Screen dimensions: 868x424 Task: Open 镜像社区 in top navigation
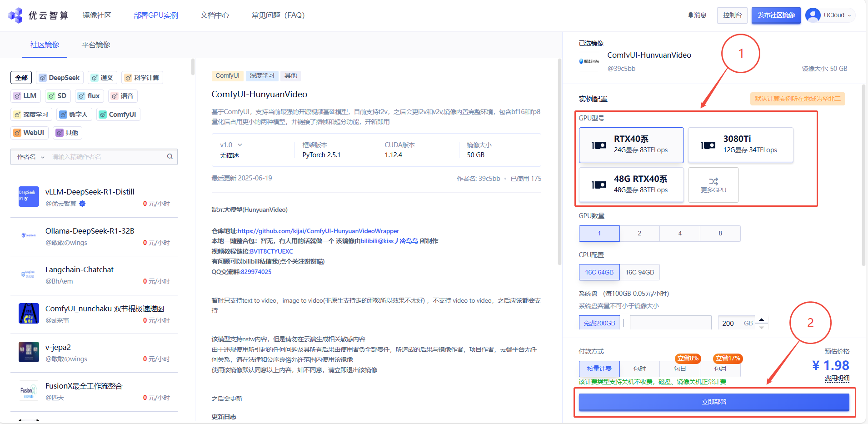tap(97, 15)
